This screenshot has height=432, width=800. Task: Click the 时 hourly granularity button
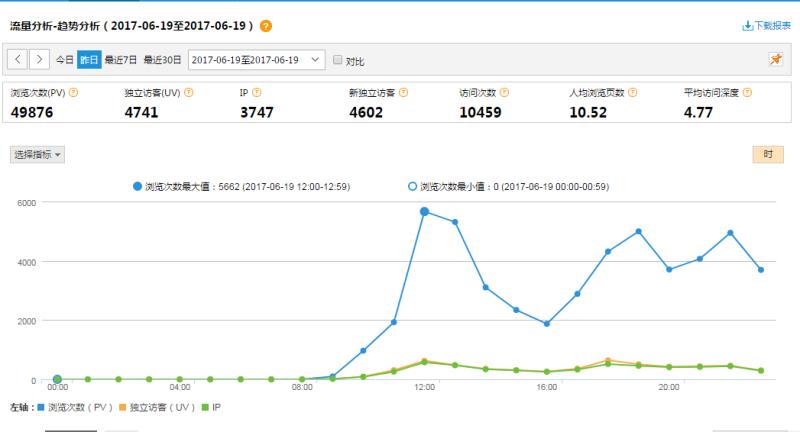[x=767, y=154]
